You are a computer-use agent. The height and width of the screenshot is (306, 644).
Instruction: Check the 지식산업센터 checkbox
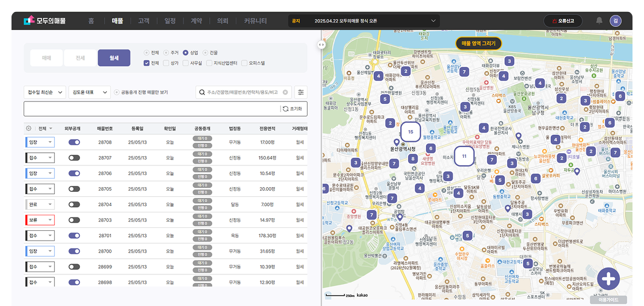pyautogui.click(x=209, y=63)
